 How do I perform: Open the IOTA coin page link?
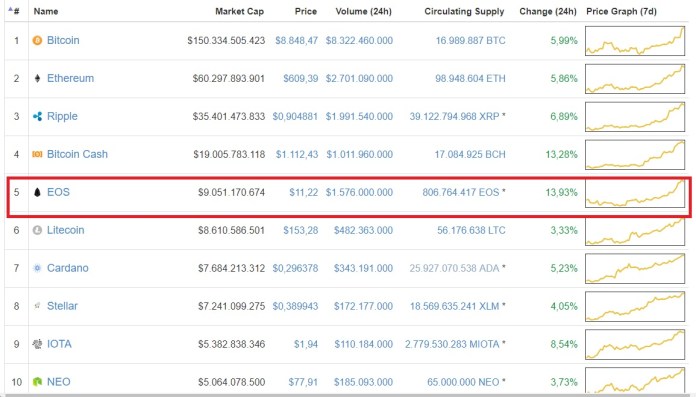click(x=59, y=344)
